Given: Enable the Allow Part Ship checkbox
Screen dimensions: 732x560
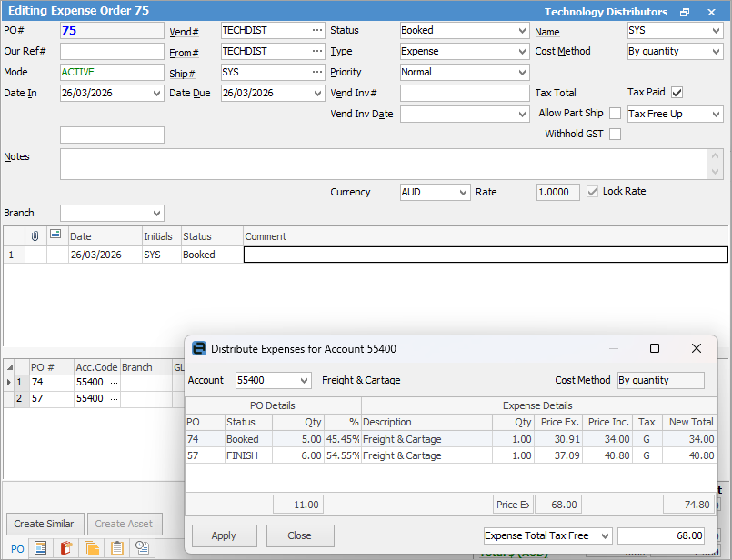Looking at the screenshot, I should [616, 114].
